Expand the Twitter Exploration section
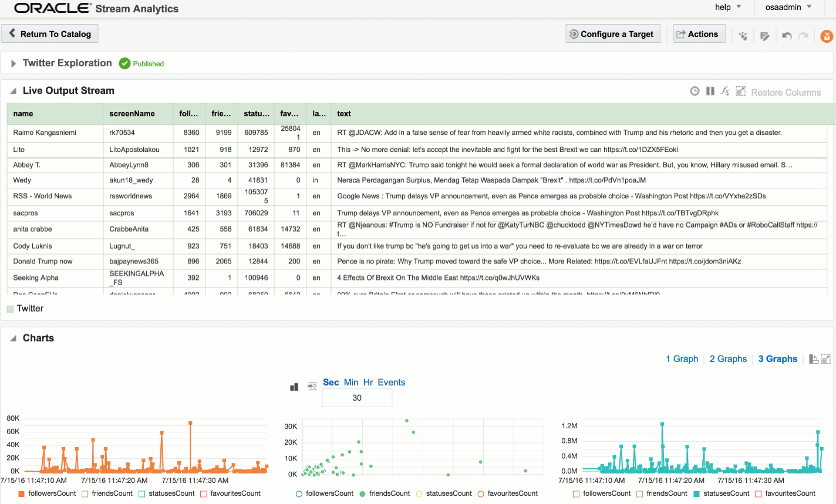 (x=13, y=63)
